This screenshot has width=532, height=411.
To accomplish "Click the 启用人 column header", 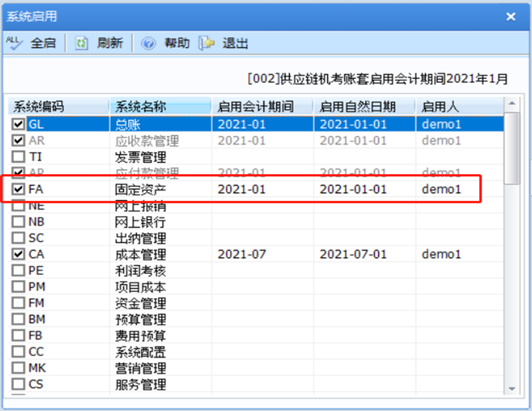I will pyautogui.click(x=460, y=106).
